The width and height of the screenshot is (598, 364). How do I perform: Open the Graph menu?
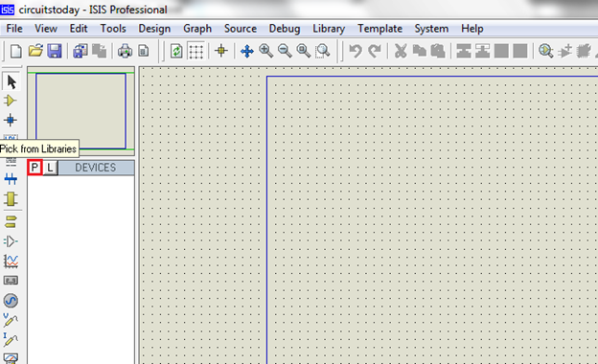click(x=197, y=29)
